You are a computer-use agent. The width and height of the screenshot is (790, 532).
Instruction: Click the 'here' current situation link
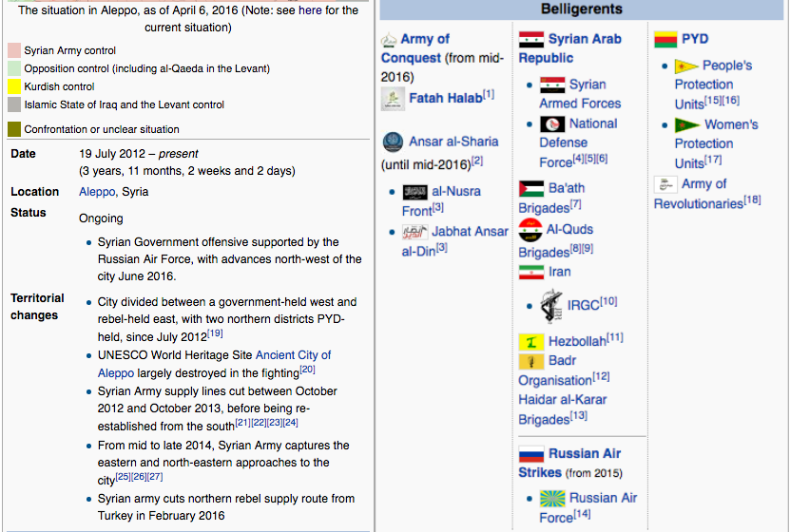pyautogui.click(x=310, y=10)
